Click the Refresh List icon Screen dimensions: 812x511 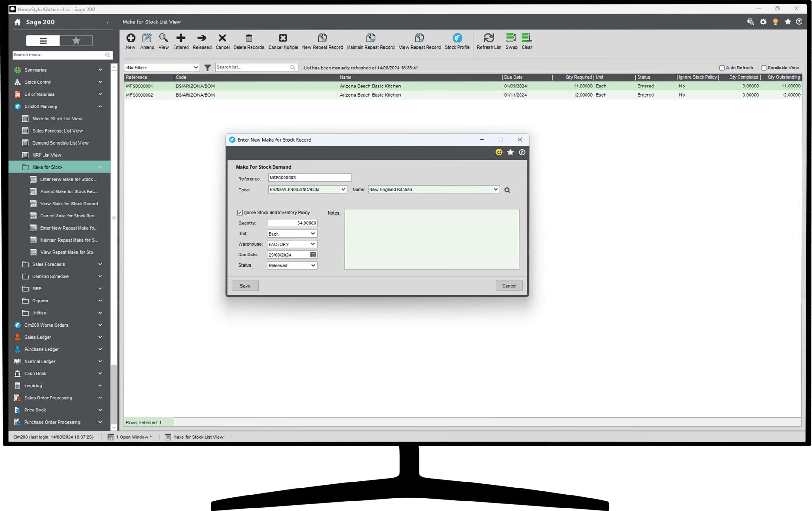pos(488,38)
